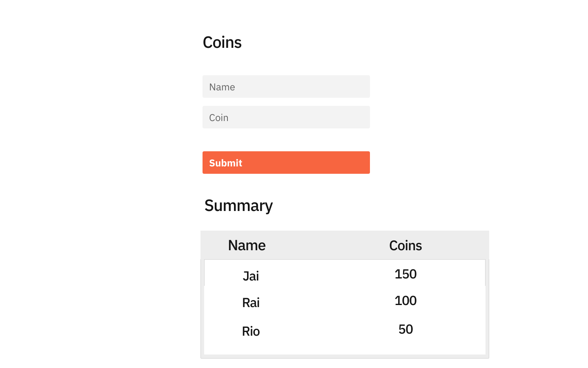This screenshot has width=588, height=368.
Task: Select the Name column header
Action: pyautogui.click(x=247, y=245)
